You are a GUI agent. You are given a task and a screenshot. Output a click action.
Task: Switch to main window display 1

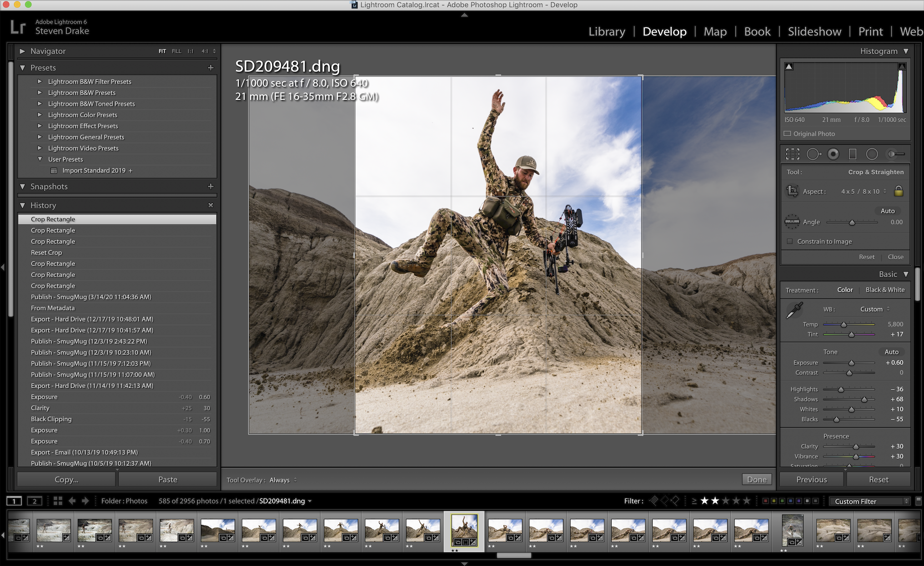click(14, 501)
